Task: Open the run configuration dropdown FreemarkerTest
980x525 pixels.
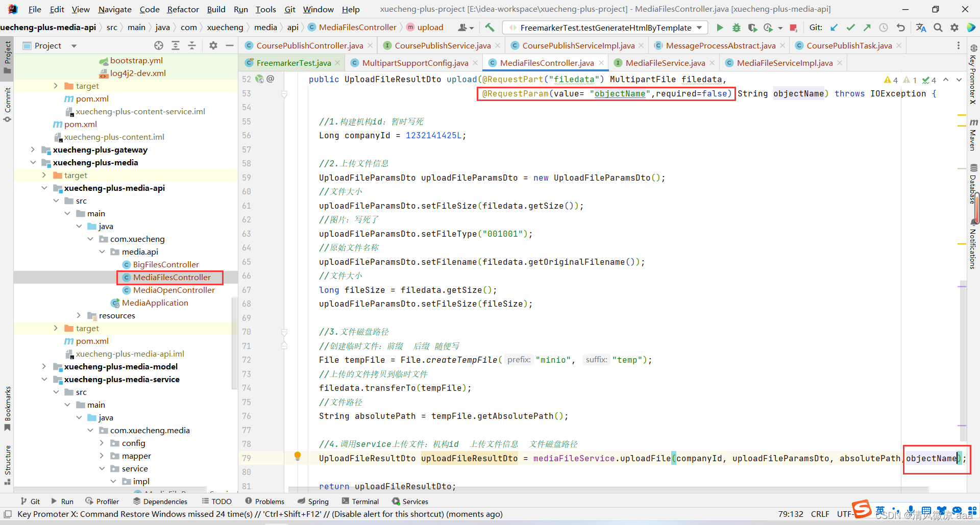Action: (x=606, y=28)
